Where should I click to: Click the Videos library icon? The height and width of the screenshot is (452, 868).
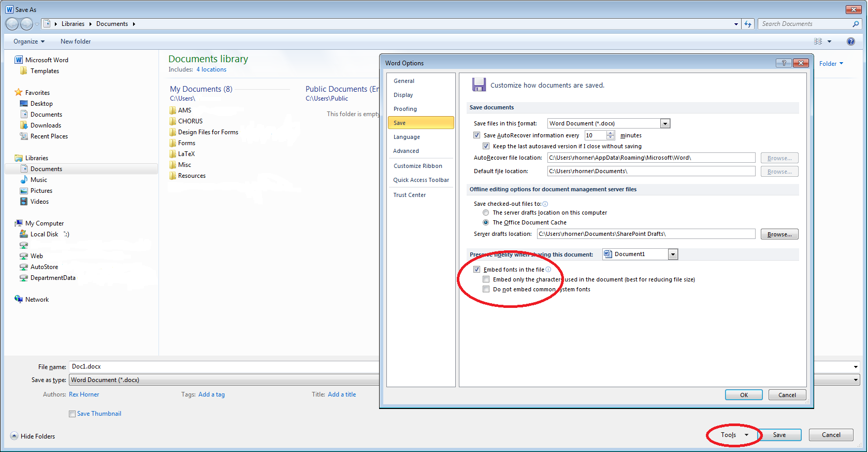[x=24, y=202]
